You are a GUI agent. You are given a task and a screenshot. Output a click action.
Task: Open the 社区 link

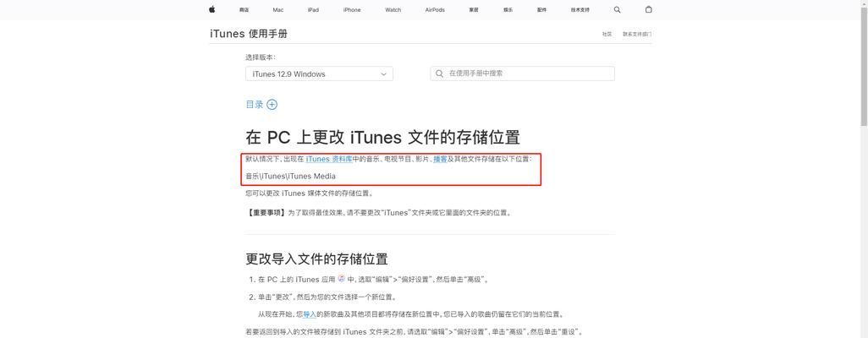[x=607, y=35]
